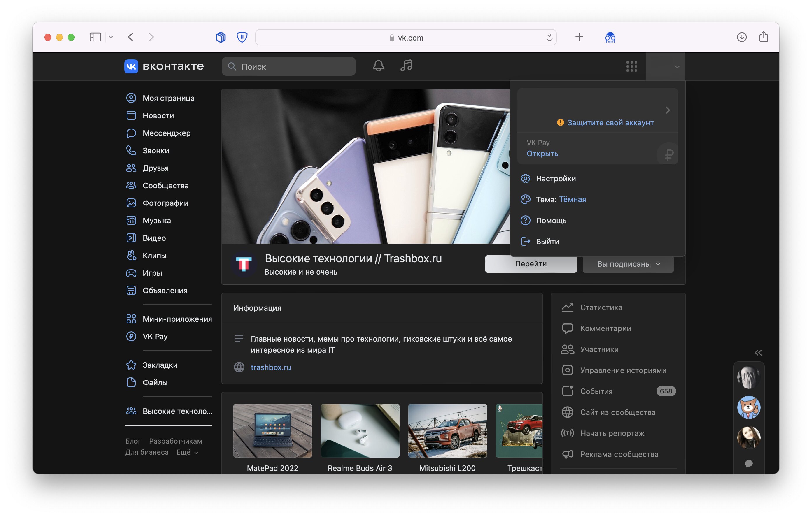Open the music note player icon
The width and height of the screenshot is (812, 517).
[x=406, y=66]
